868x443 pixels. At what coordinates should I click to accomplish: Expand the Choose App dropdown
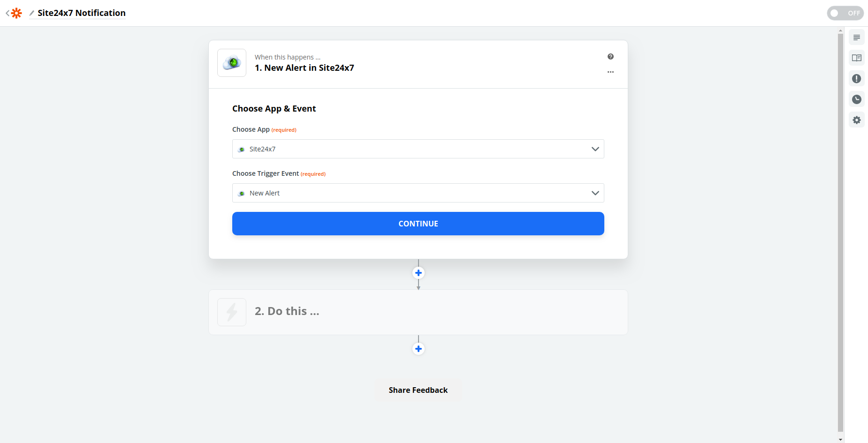(418, 149)
